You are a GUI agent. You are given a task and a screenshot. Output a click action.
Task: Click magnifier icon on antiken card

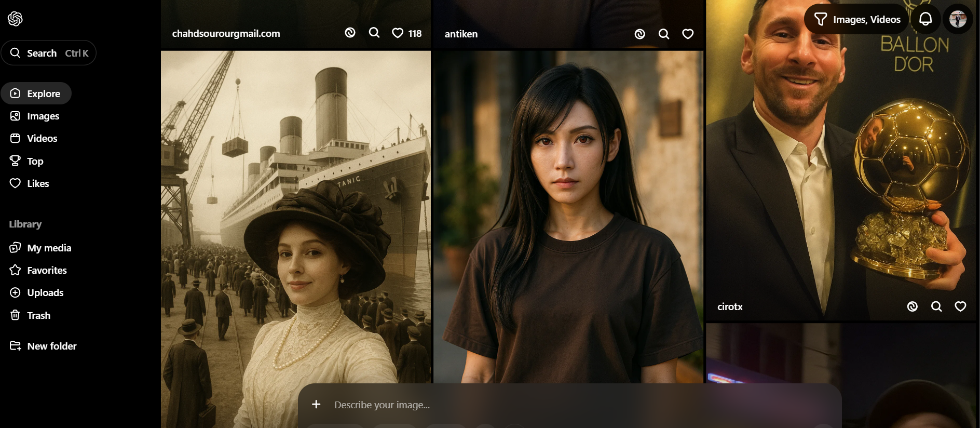(x=664, y=34)
